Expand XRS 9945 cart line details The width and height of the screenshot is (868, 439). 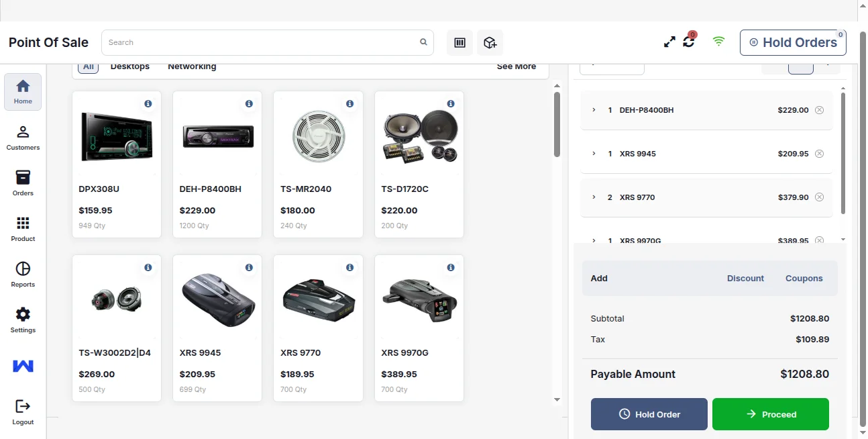pyautogui.click(x=594, y=154)
